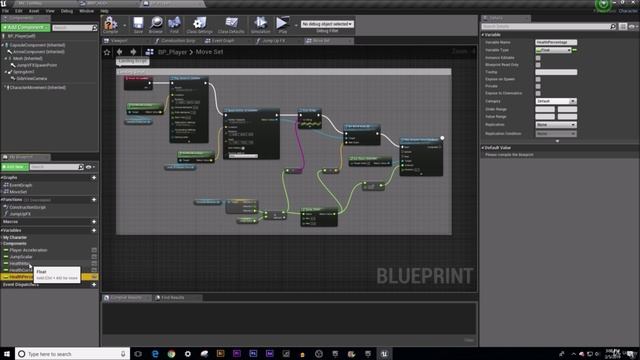Toggle the Instance Editable checkbox

pos(538,58)
